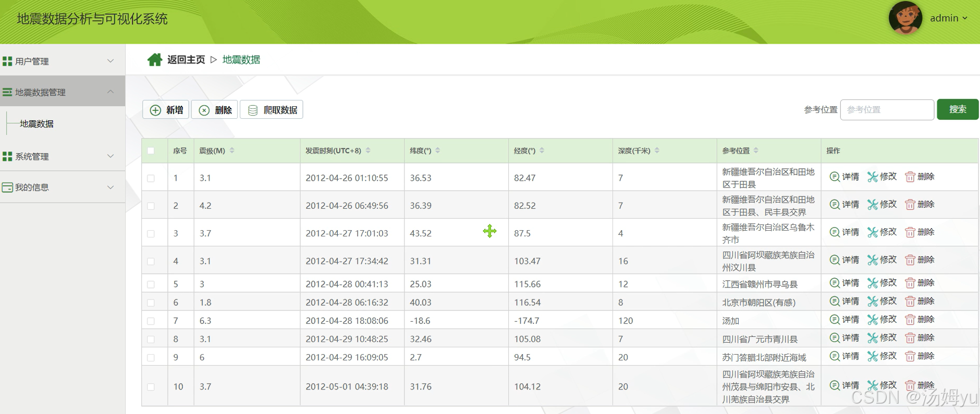This screenshot has width=980, height=414.
Task: Click 修改 icon for row 1
Action: pos(873,177)
